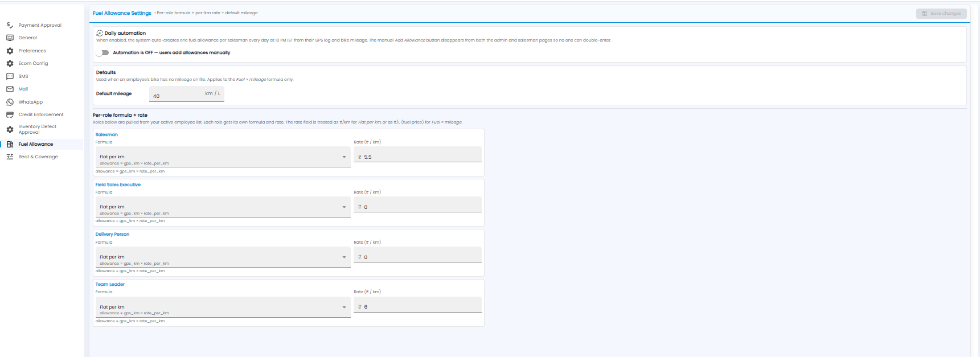Open the Salesman formula dropdown

pyautogui.click(x=223, y=157)
